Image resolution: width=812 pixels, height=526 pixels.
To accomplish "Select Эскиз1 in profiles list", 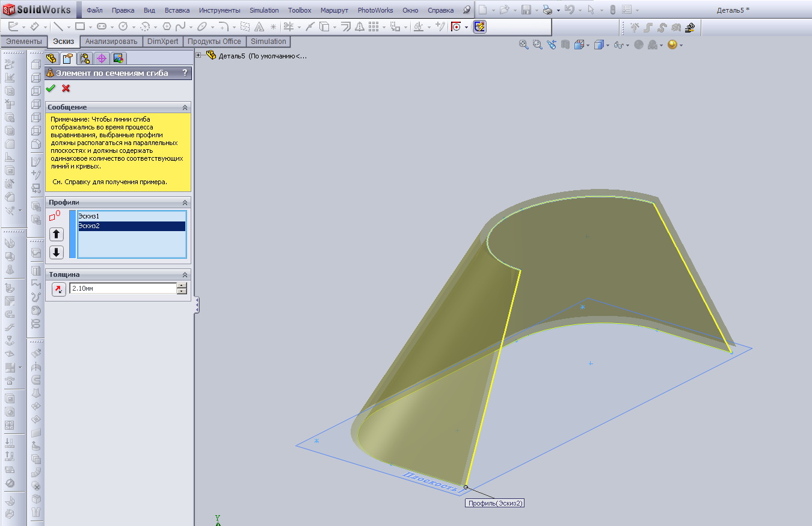I will pos(131,216).
